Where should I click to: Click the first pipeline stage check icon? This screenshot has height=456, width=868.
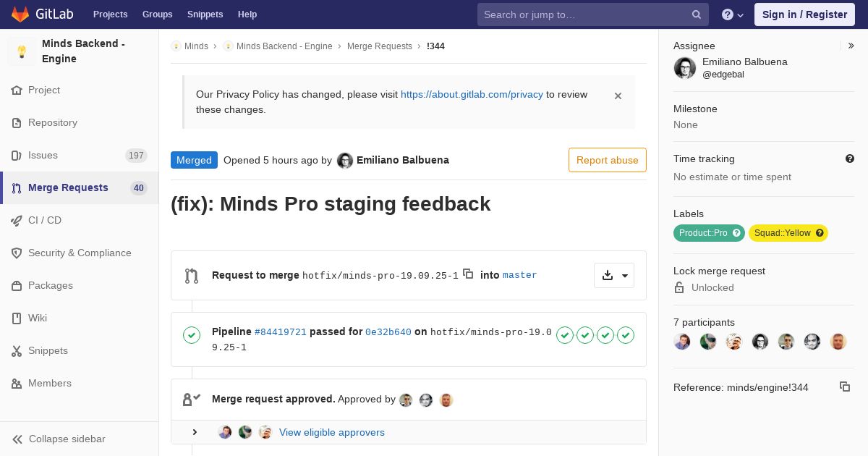pos(565,335)
